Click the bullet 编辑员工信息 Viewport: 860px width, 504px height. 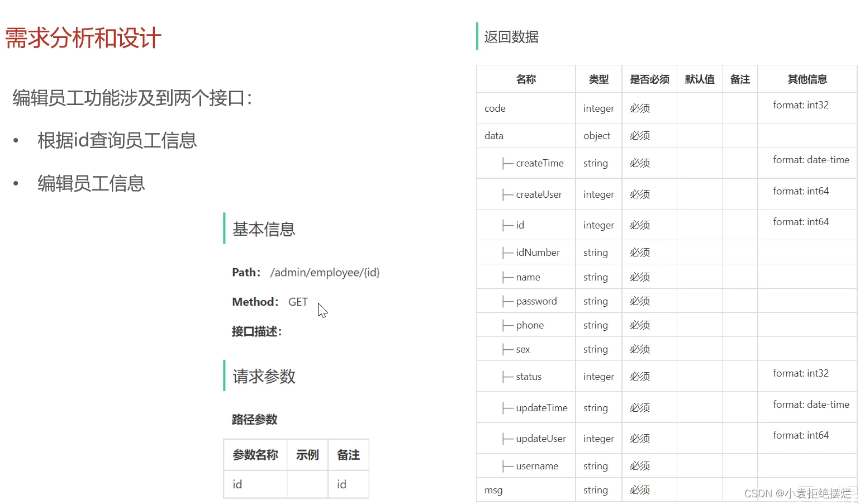[91, 183]
